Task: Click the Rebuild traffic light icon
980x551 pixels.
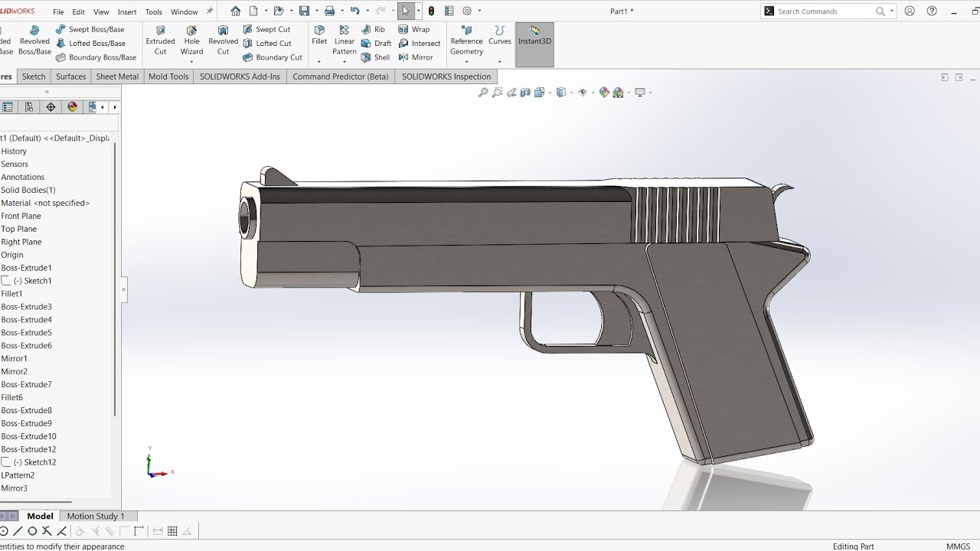Action: [431, 11]
